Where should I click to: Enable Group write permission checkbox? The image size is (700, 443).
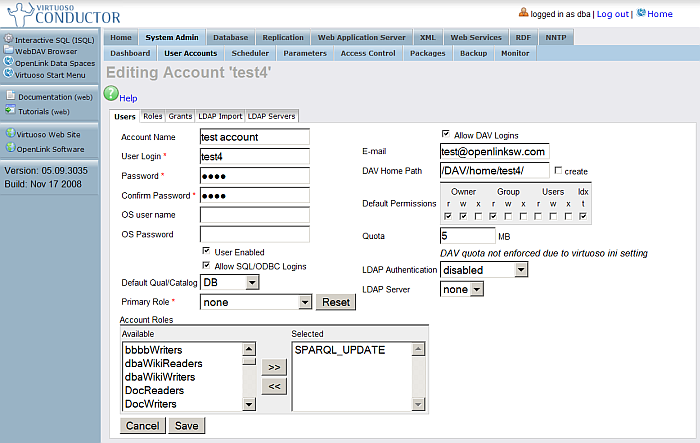tap(508, 216)
